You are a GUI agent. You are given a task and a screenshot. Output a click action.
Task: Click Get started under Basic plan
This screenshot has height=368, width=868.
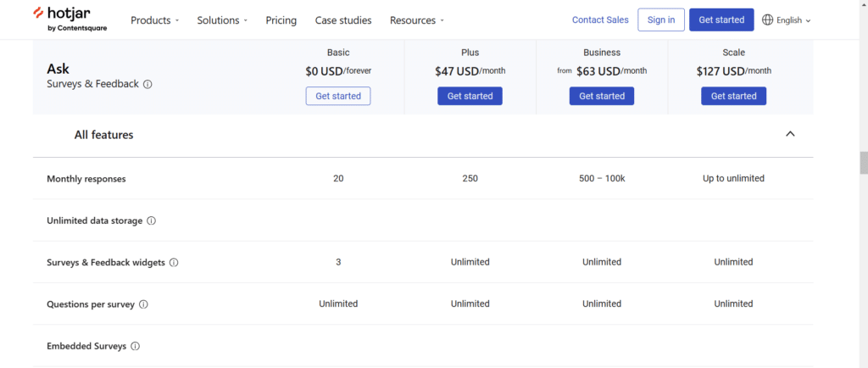click(338, 96)
